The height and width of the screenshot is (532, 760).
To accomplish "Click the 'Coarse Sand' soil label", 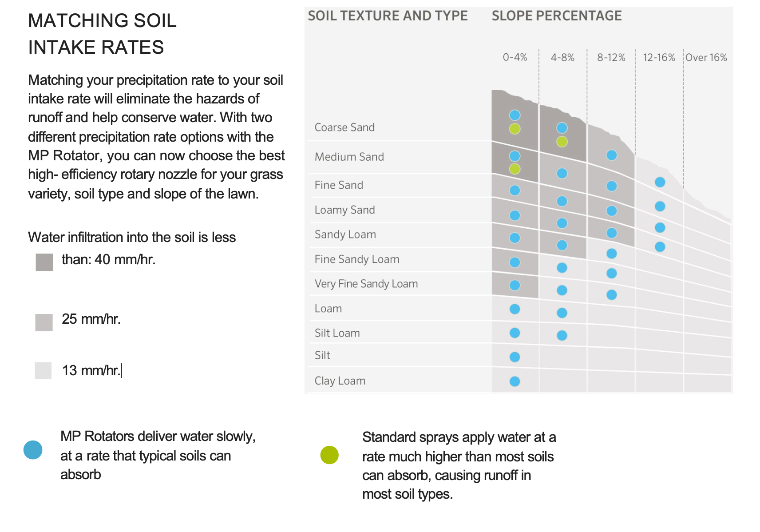I will tap(344, 127).
